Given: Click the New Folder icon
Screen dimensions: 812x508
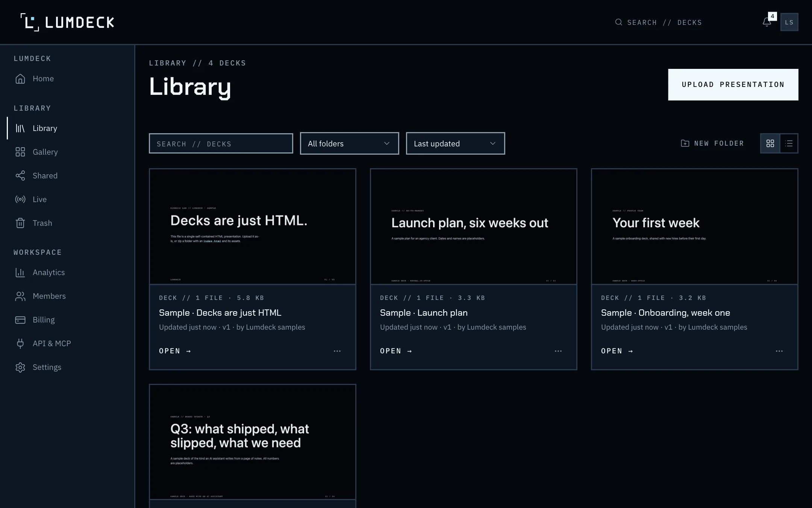Looking at the screenshot, I should pos(685,143).
